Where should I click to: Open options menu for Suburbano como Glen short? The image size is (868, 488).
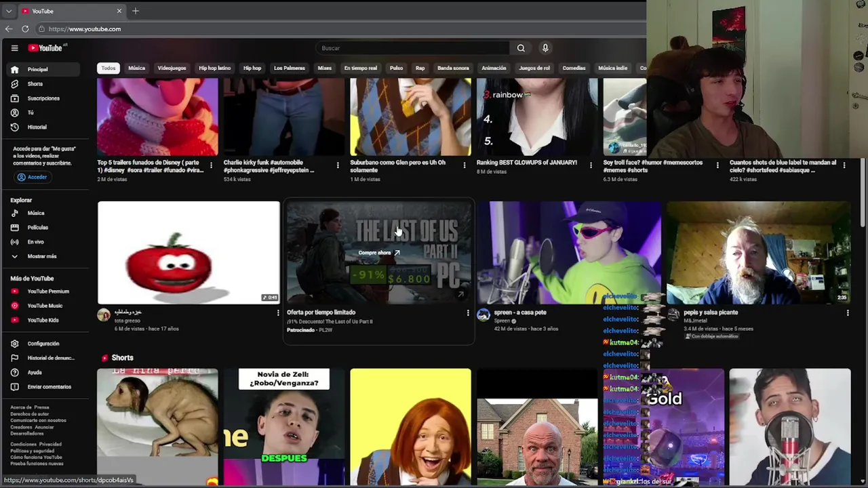click(465, 165)
